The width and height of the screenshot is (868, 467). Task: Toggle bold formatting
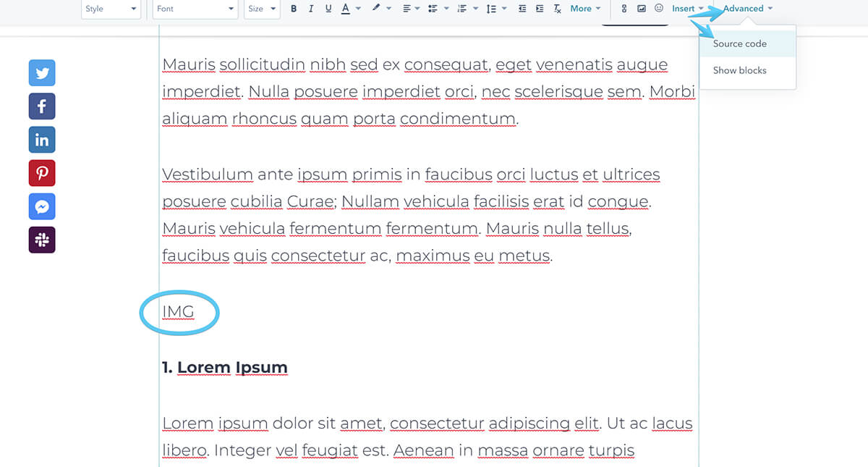[293, 9]
